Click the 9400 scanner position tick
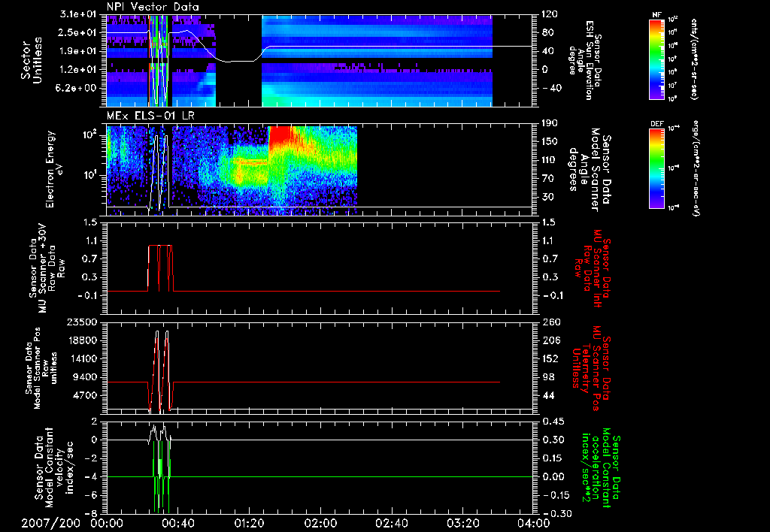 point(86,377)
